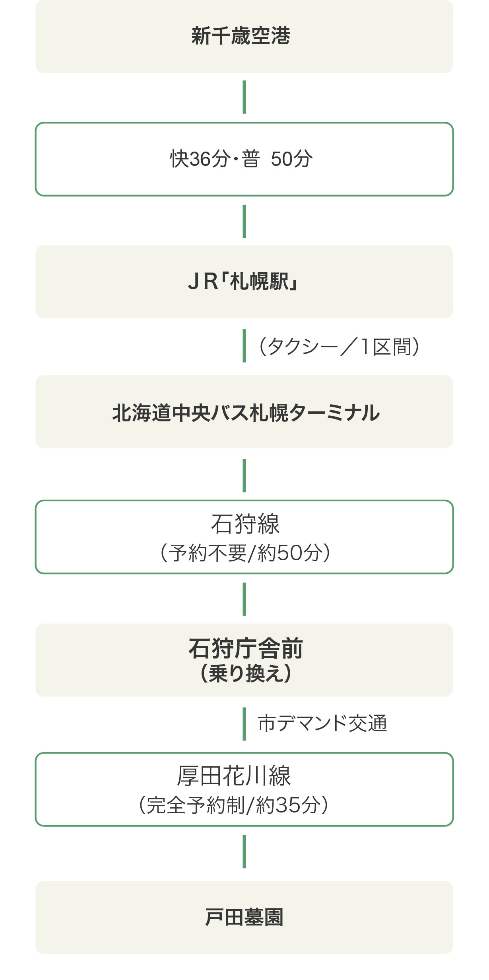The image size is (489, 980).
Task: Click the (予約不要/約50分) note text
Action: 245,553
